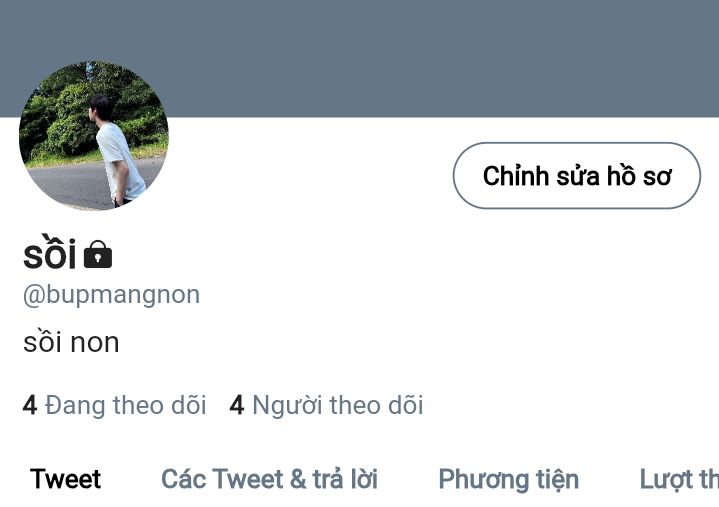The image size is (719, 507).
Task: Click the ampersand in the replies tab label
Action: click(298, 479)
